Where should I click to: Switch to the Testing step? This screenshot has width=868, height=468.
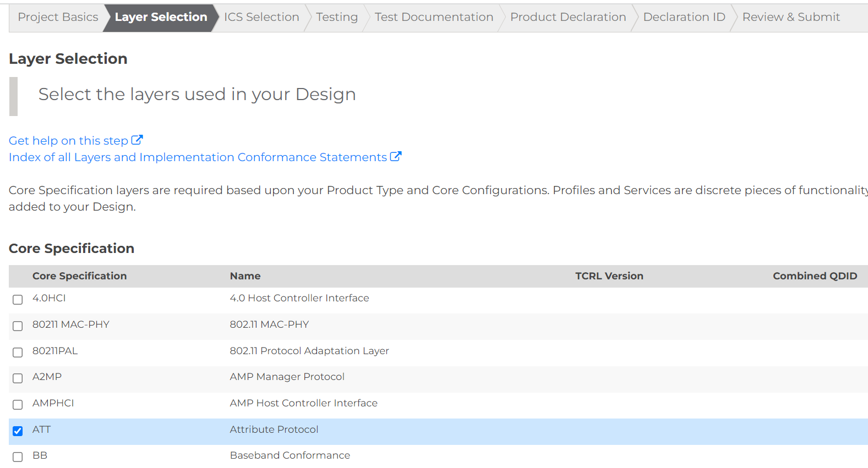coord(337,17)
